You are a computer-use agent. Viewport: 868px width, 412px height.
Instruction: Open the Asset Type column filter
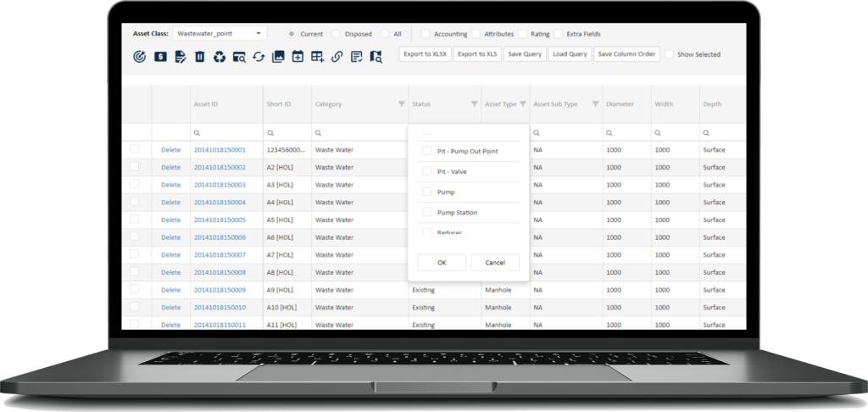tap(523, 104)
